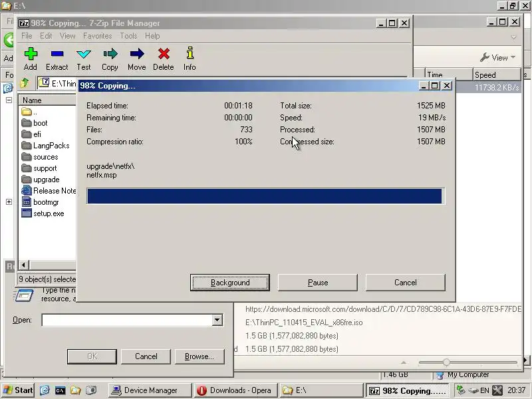Click the Move toolbar icon
This screenshot has height=399, width=532.
click(x=137, y=59)
